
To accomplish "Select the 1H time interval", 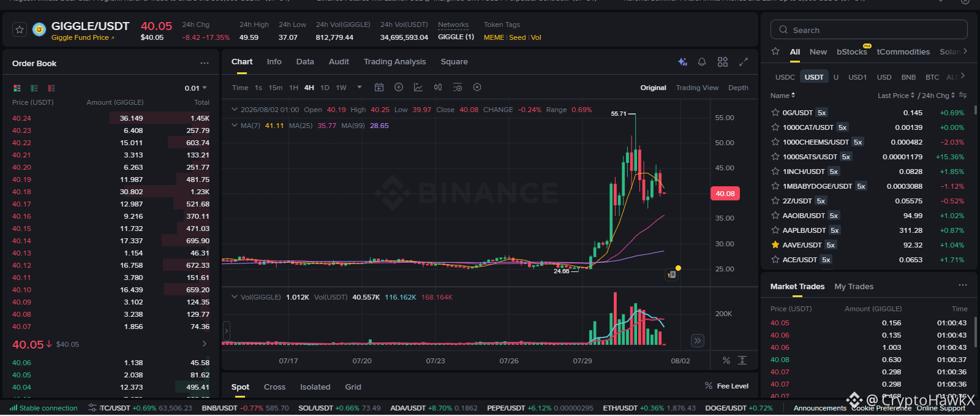I will click(294, 88).
